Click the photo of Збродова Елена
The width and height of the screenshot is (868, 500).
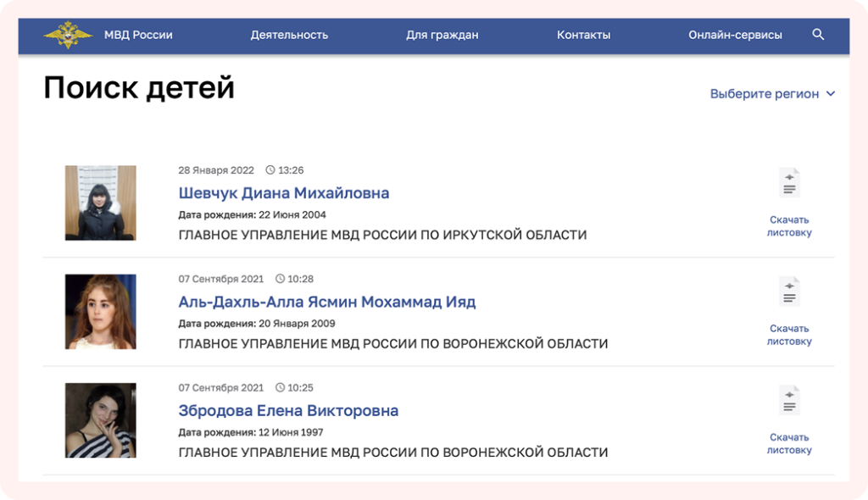(x=100, y=421)
